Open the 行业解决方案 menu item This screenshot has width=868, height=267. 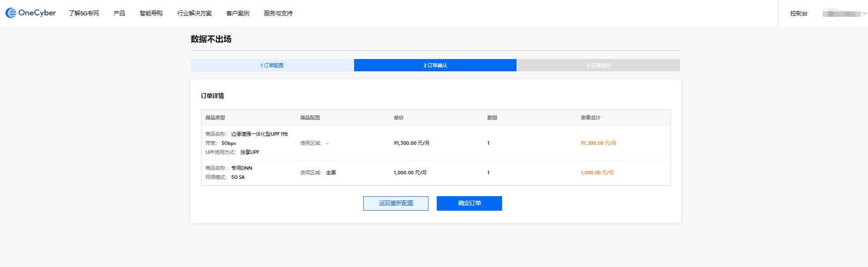[x=194, y=13]
